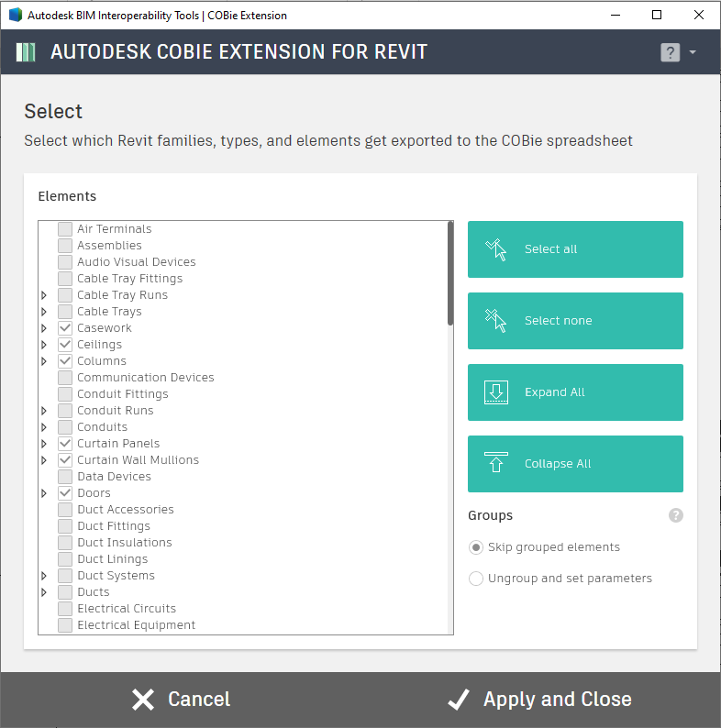
Task: Click the Select none cursor icon
Action: coord(495,321)
